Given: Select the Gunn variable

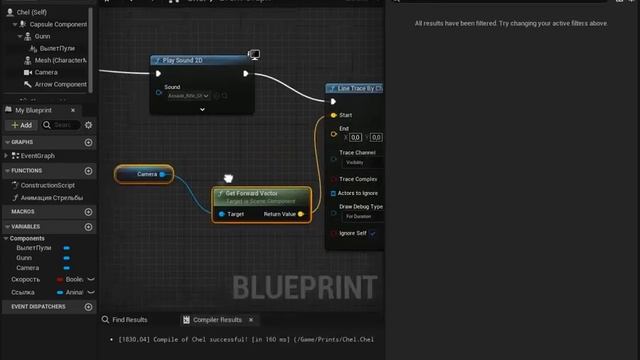Looking at the screenshot, I should click(x=24, y=258).
